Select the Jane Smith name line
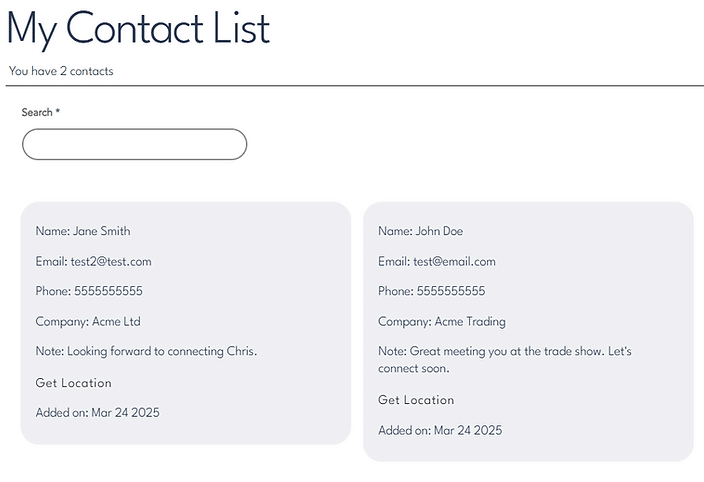 coord(83,231)
